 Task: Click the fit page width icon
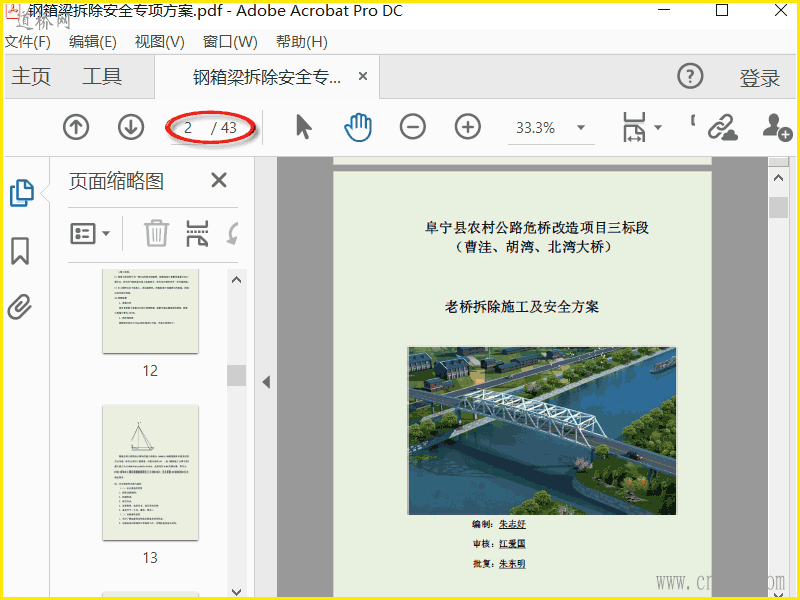(x=634, y=127)
